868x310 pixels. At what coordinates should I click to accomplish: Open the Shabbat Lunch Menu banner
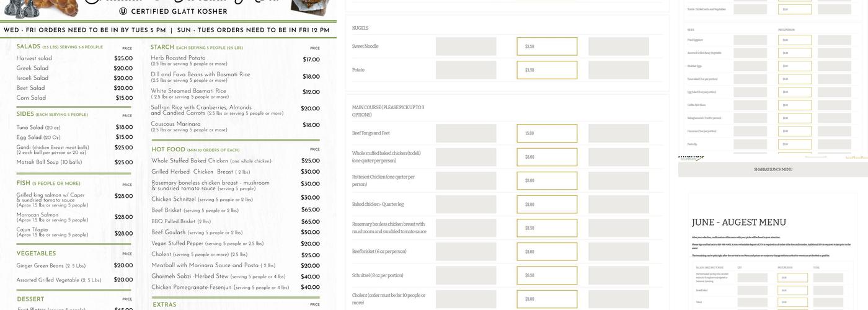point(773,169)
